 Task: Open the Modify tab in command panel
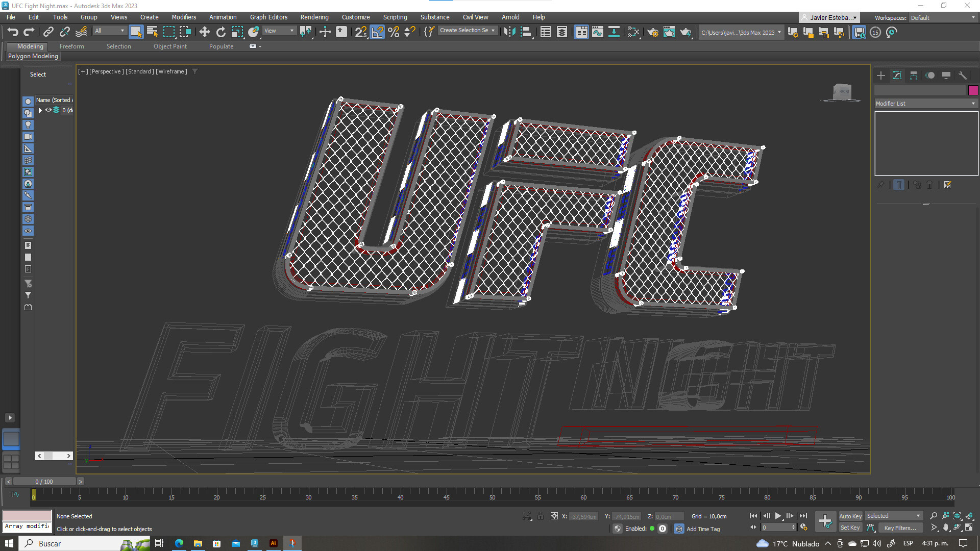coord(897,76)
